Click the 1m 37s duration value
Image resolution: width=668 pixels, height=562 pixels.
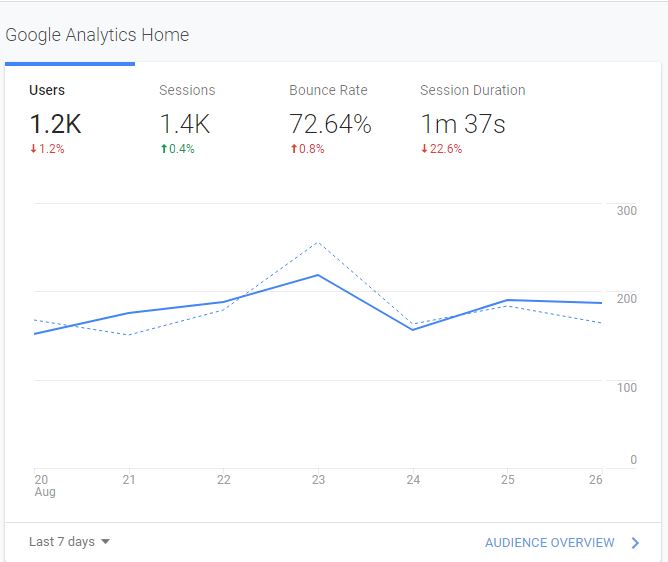(x=463, y=124)
